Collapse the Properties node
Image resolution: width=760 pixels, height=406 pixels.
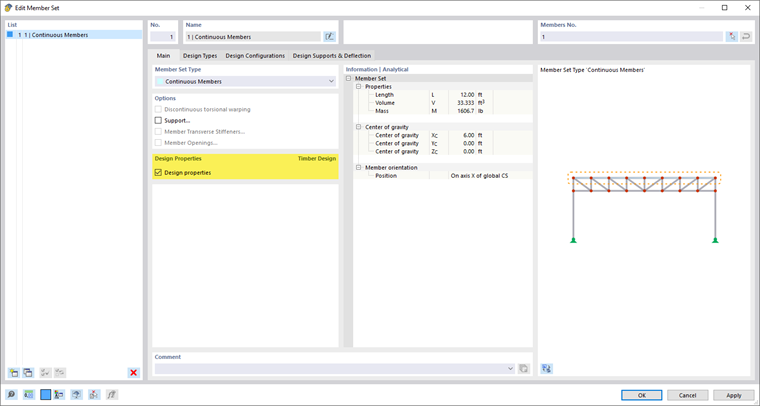click(x=359, y=87)
